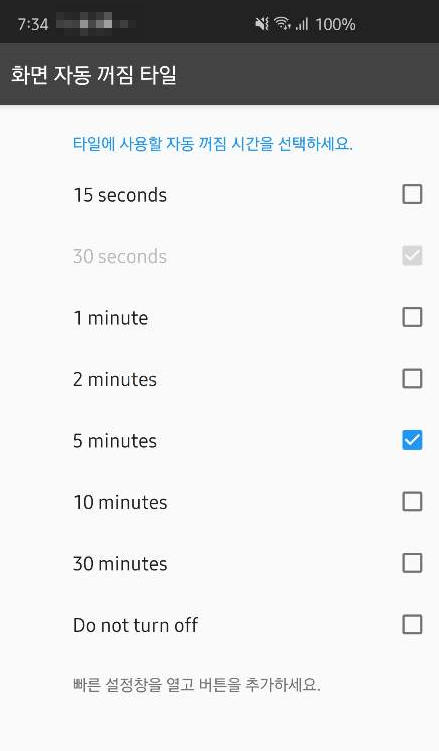This screenshot has width=439, height=751.
Task: Toggle the greyed 30 seconds checkbox
Action: tap(412, 256)
